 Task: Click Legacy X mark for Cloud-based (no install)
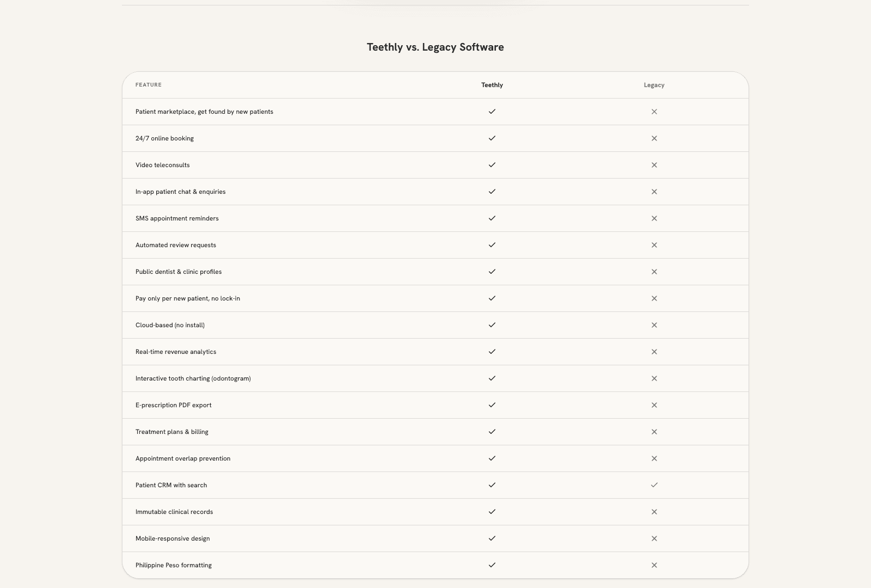[x=654, y=325]
